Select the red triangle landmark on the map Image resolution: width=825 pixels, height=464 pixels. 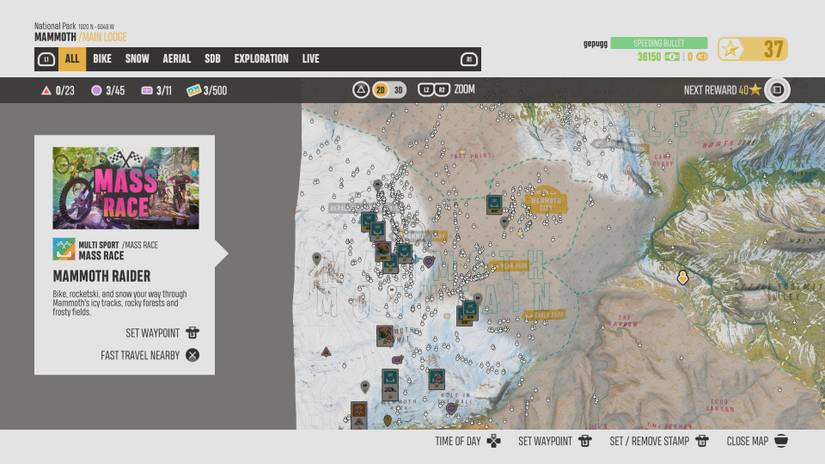click(x=326, y=351)
